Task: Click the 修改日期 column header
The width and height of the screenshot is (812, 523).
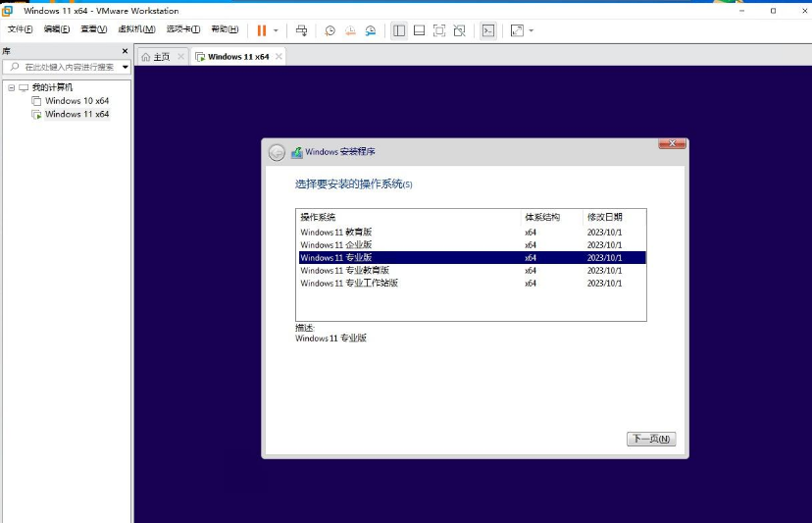Action: point(614,217)
